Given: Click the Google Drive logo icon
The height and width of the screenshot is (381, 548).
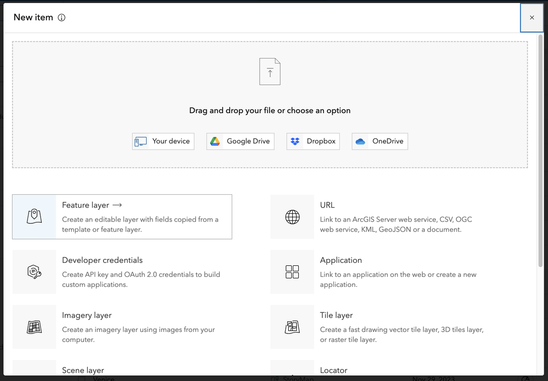Looking at the screenshot, I should tap(215, 142).
